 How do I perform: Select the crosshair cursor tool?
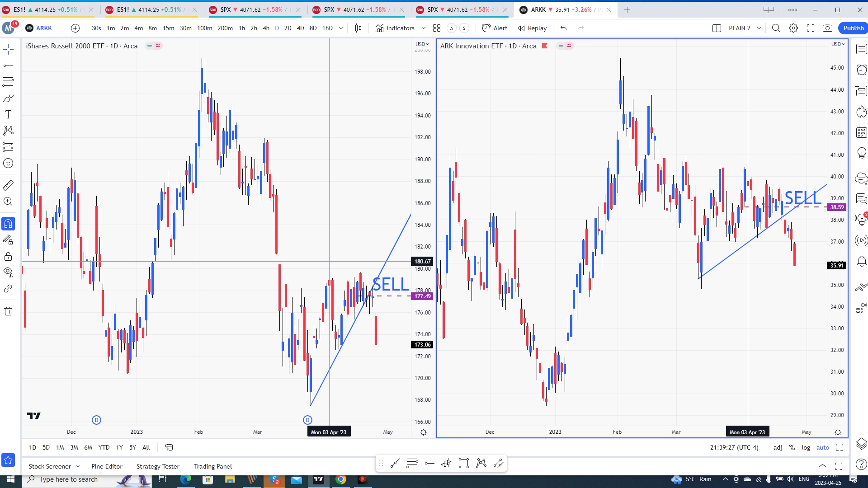tap(8, 49)
